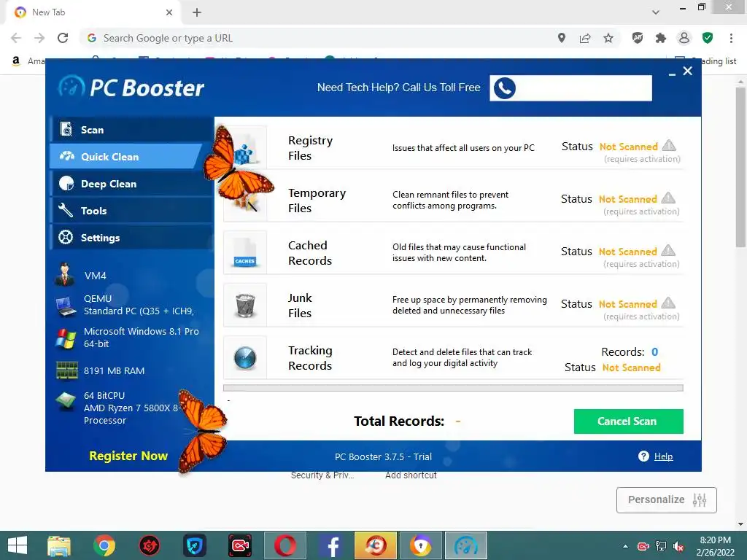Open the Chrome extensions puzzle icon
The width and height of the screenshot is (747, 560).
coord(661,38)
